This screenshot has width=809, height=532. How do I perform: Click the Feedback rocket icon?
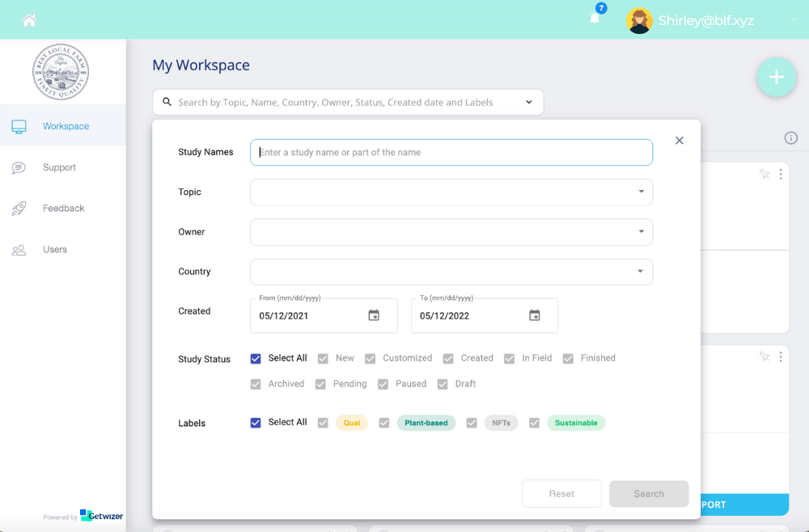click(x=19, y=209)
